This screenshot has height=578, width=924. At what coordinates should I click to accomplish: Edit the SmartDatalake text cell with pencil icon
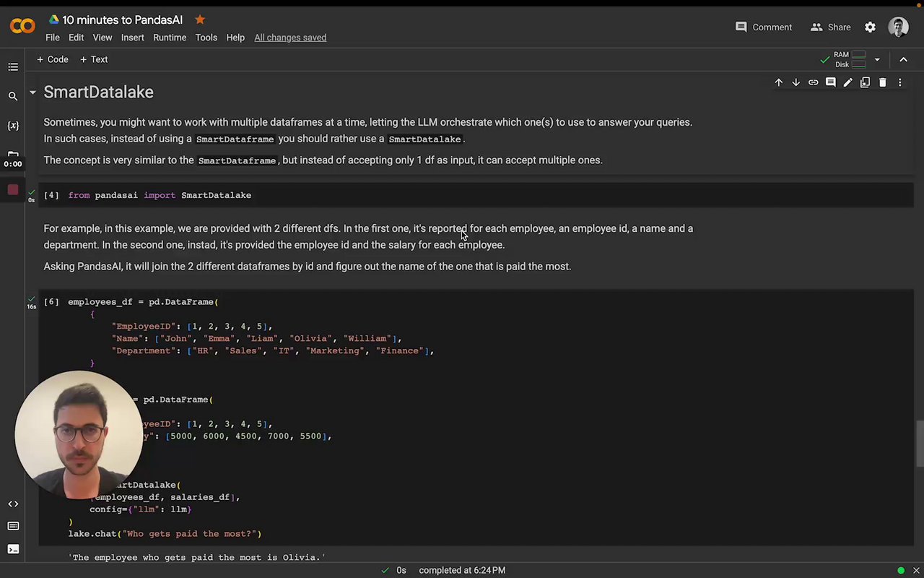click(x=847, y=82)
